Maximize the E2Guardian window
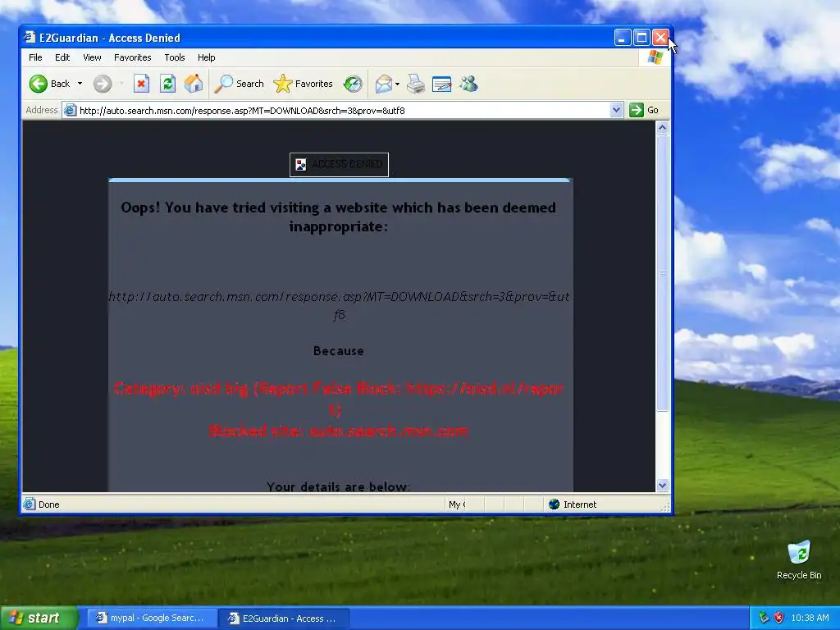Viewport: 840px width, 630px height. (641, 38)
